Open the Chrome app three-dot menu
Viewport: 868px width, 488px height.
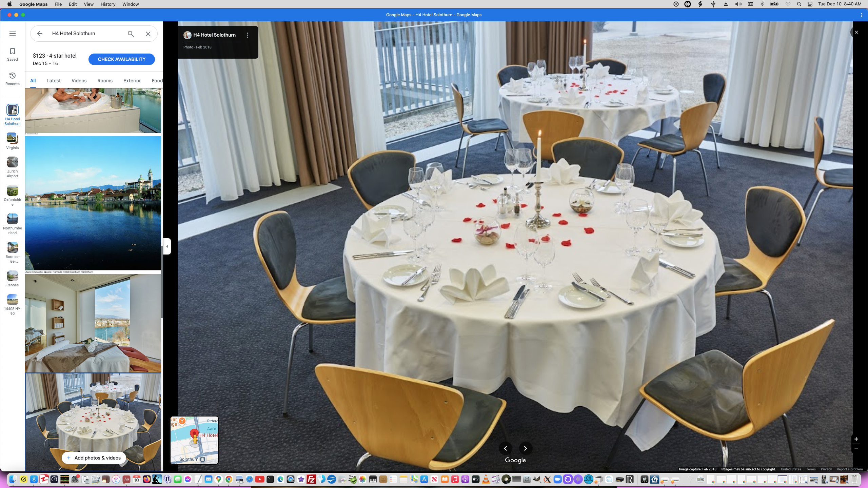862,15
